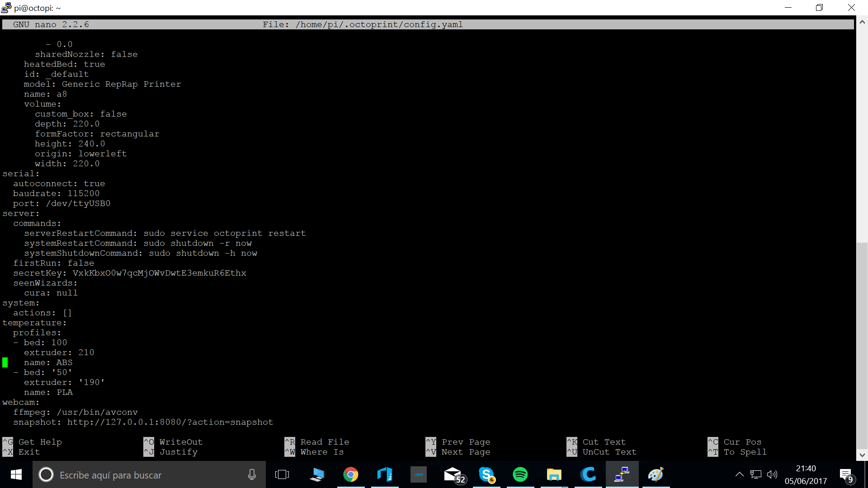Open the Paint palette app in taskbar
Image resolution: width=868 pixels, height=488 pixels.
pyautogui.click(x=656, y=474)
